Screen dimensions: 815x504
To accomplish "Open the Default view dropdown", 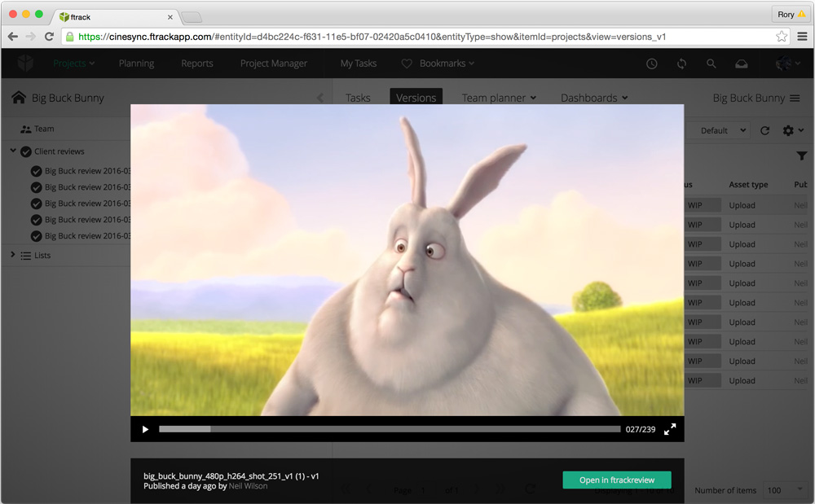I will click(x=722, y=130).
